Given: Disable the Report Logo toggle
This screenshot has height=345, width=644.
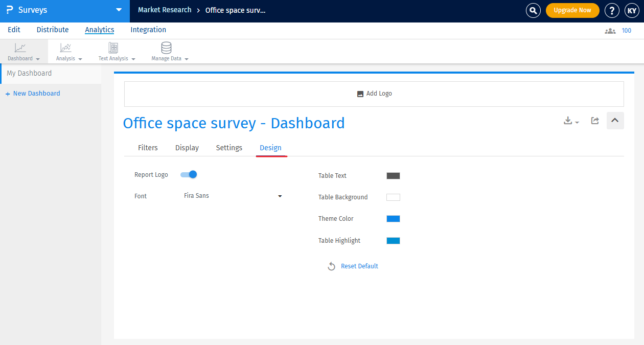Looking at the screenshot, I should pos(188,174).
